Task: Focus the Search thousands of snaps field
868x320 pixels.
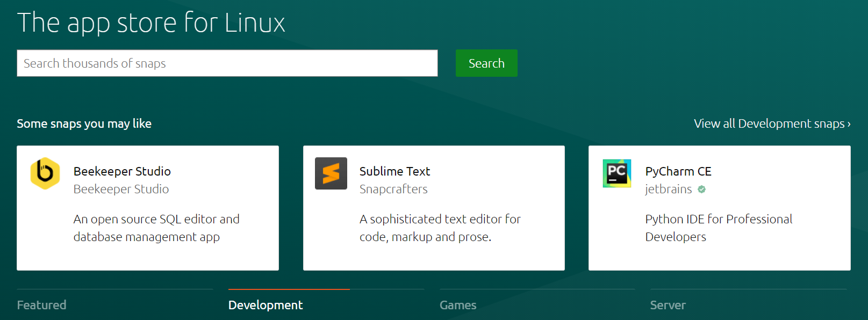Action: tap(227, 63)
